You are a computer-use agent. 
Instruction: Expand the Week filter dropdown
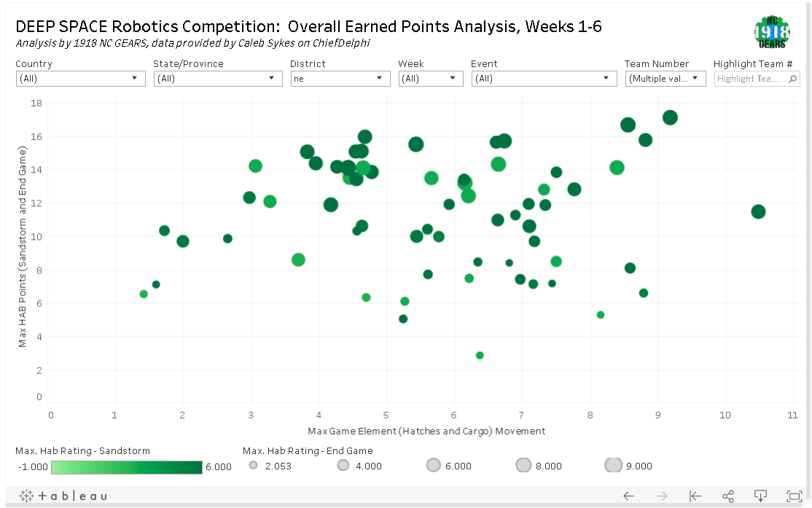pos(431,79)
